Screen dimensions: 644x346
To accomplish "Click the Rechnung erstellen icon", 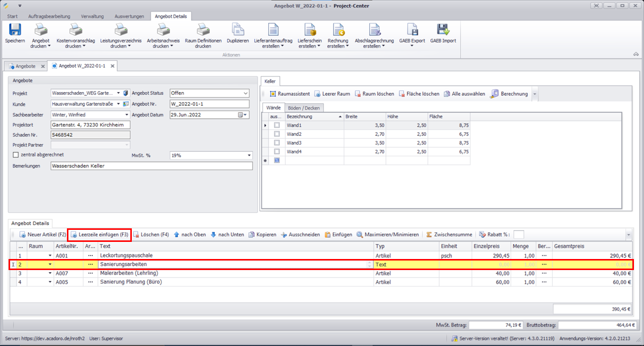I will tap(338, 30).
